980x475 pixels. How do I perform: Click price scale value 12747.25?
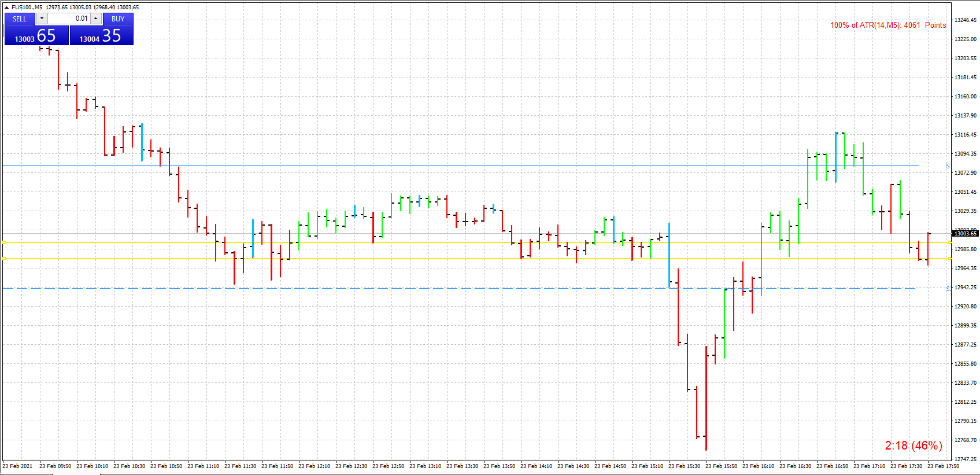(966, 459)
